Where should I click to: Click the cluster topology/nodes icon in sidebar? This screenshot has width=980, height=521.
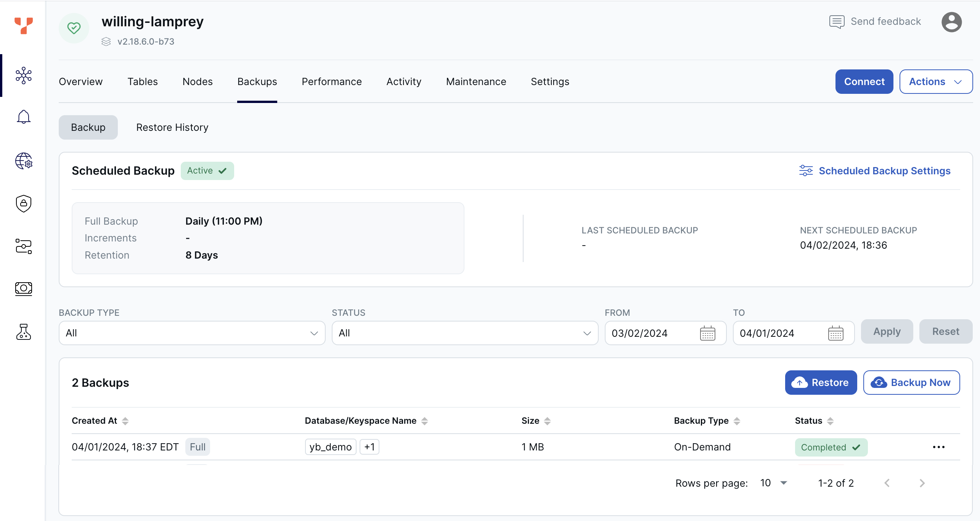tap(22, 73)
